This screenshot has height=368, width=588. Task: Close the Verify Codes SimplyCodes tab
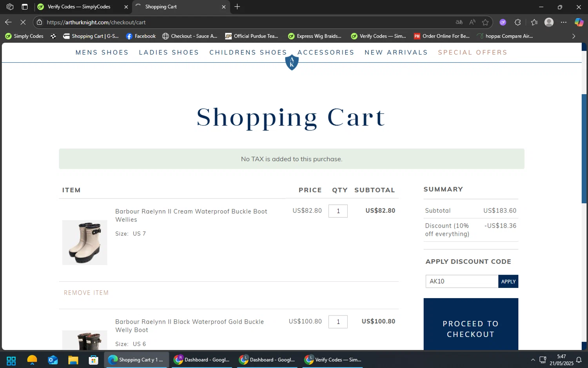pyautogui.click(x=126, y=7)
